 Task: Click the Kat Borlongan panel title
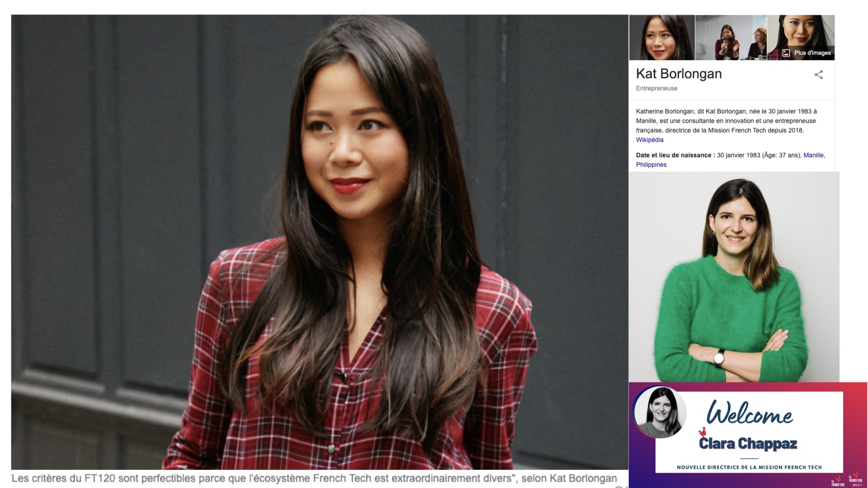pos(679,74)
